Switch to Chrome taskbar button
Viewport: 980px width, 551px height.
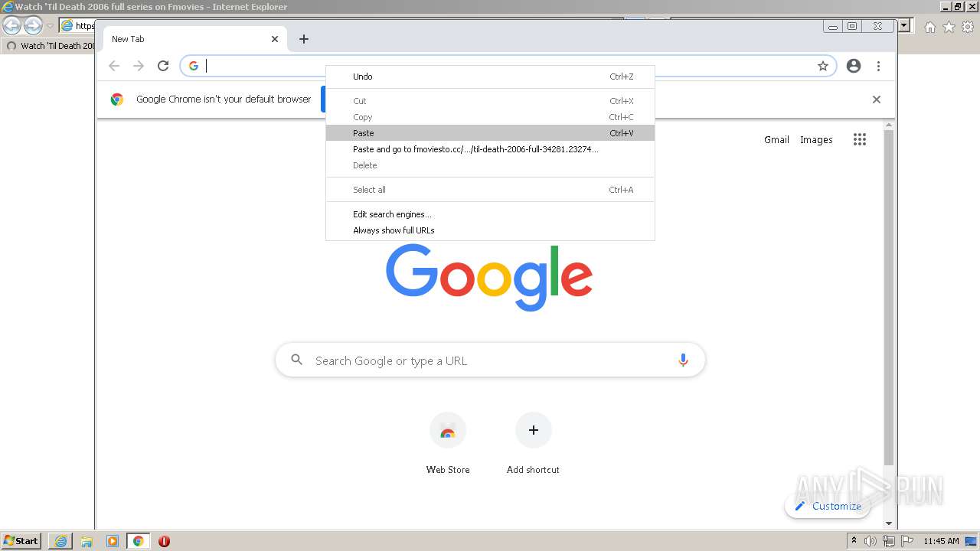[138, 541]
